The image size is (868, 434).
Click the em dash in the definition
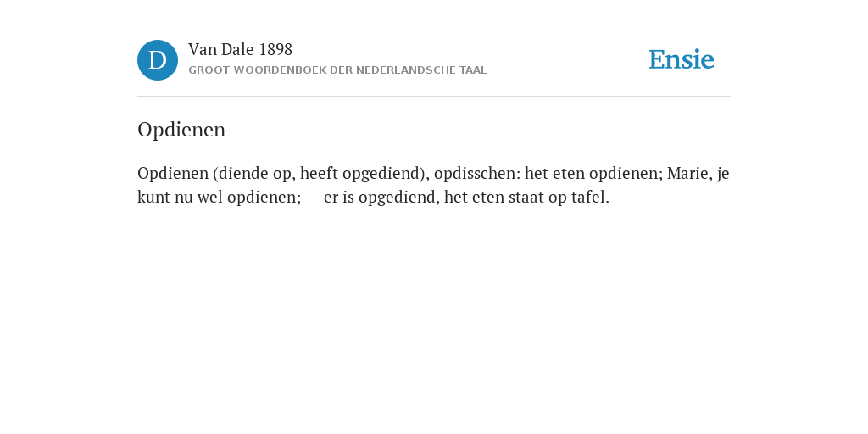click(x=312, y=198)
